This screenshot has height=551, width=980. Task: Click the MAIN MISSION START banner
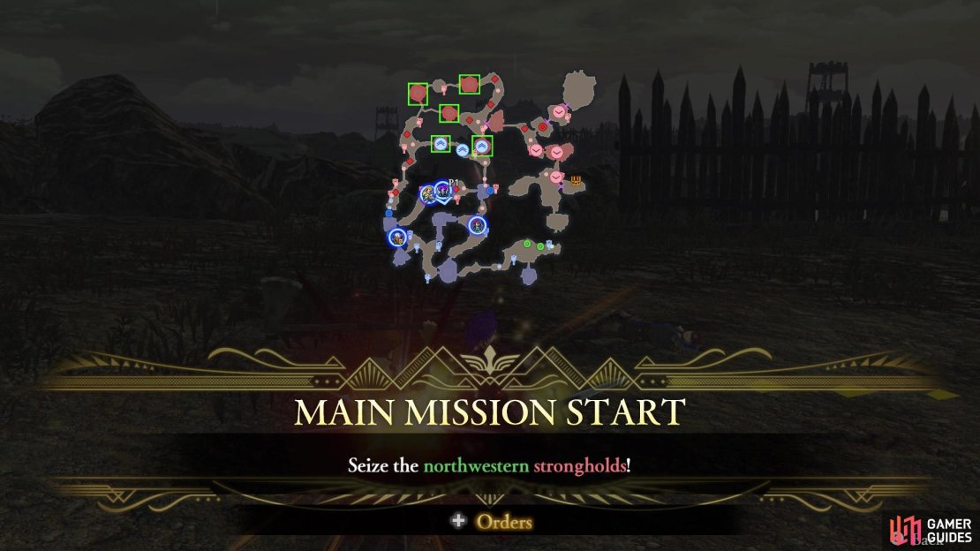pos(489,412)
